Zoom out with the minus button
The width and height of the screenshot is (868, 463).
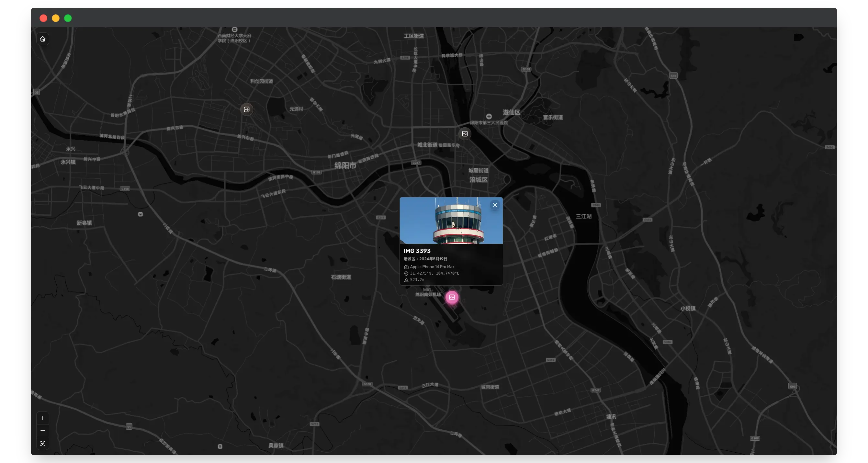pyautogui.click(x=43, y=431)
